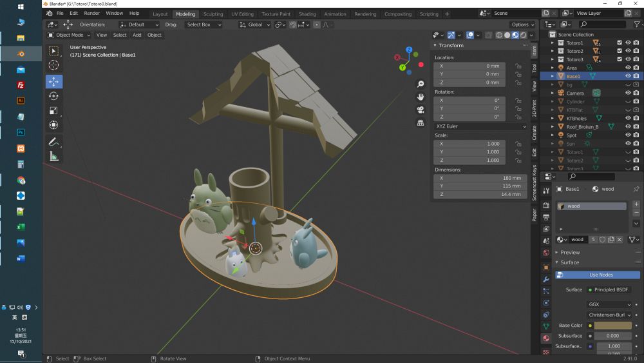Click the camera view icon in viewport
Image resolution: width=644 pixels, height=363 pixels.
(x=421, y=110)
